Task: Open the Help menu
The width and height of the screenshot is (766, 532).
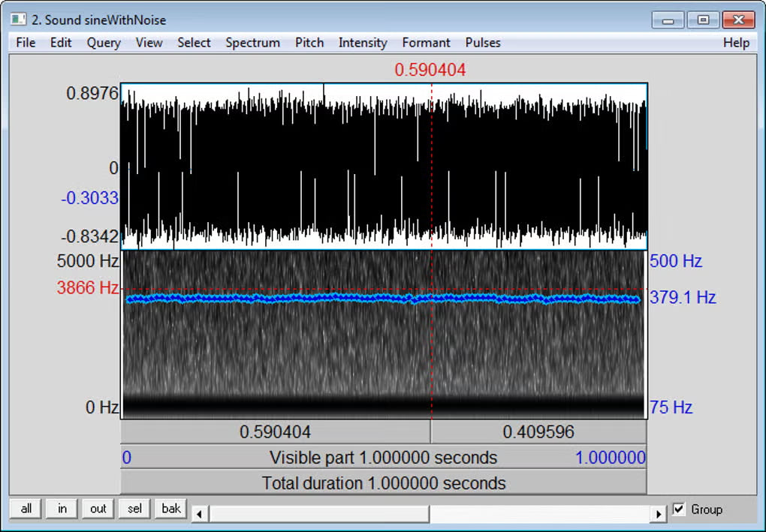Action: coord(736,43)
